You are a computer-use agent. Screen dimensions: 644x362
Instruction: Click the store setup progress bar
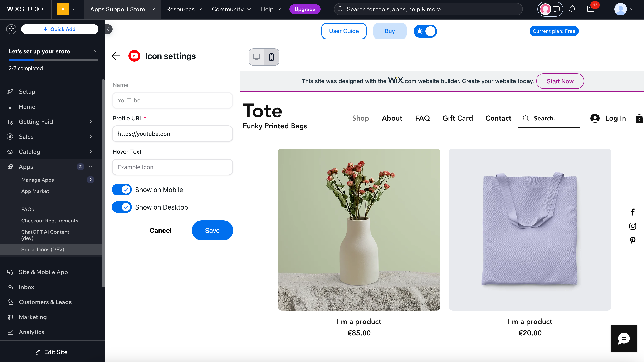coord(54,60)
